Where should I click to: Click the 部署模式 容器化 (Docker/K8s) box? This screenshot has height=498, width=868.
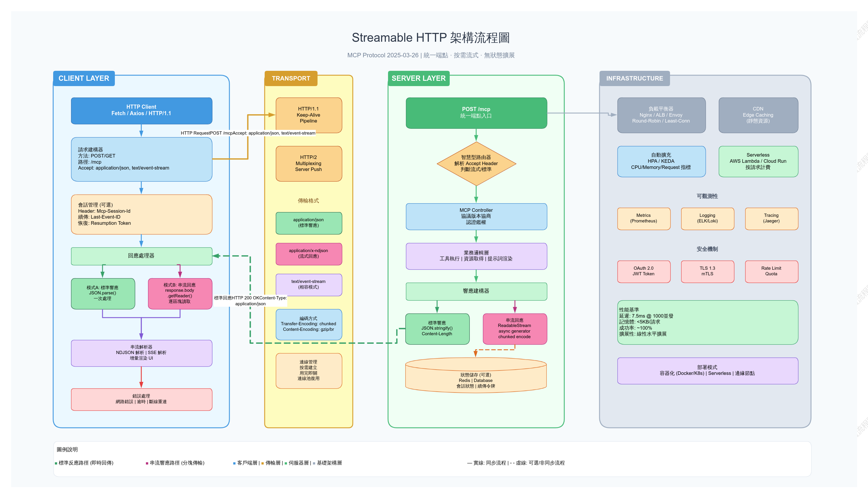(708, 370)
